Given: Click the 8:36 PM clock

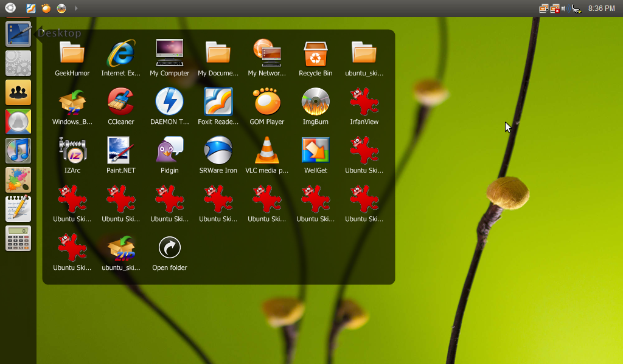Looking at the screenshot, I should (601, 9).
